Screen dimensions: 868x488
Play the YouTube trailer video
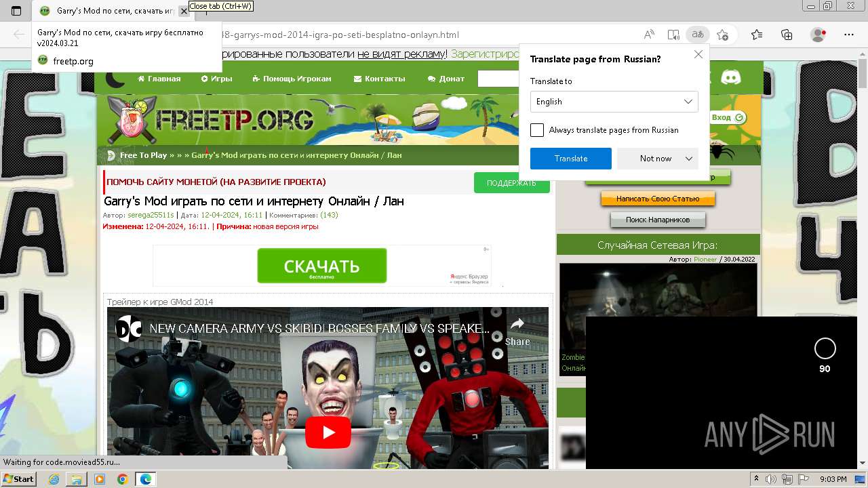(328, 432)
